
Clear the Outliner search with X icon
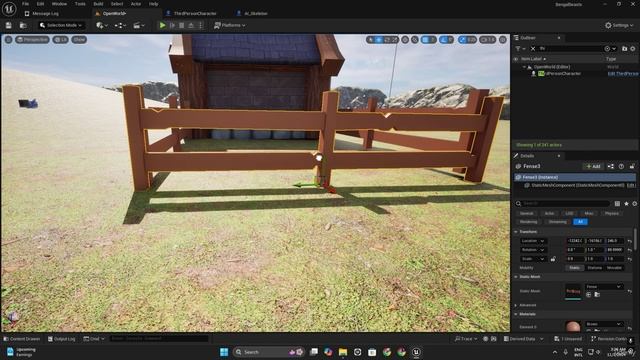click(533, 49)
